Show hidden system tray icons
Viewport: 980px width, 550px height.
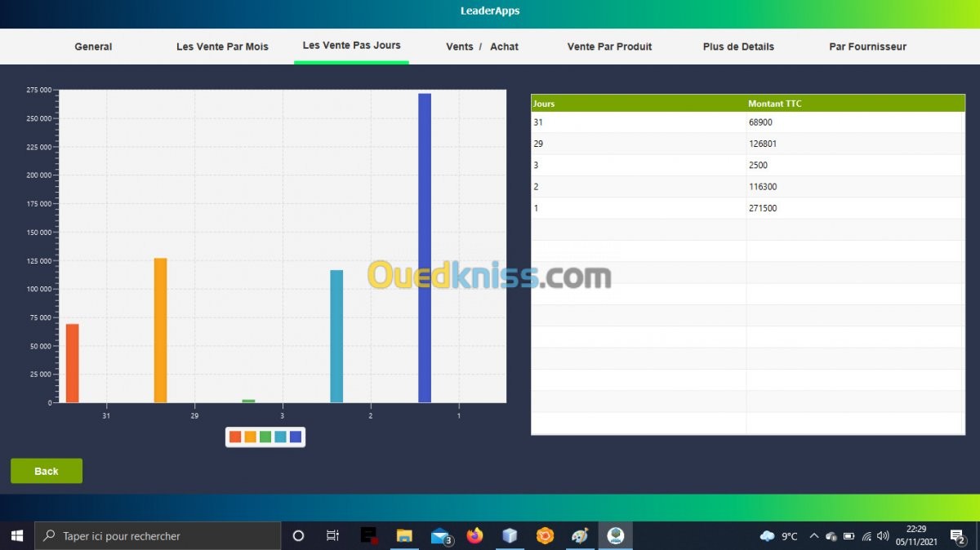click(814, 536)
